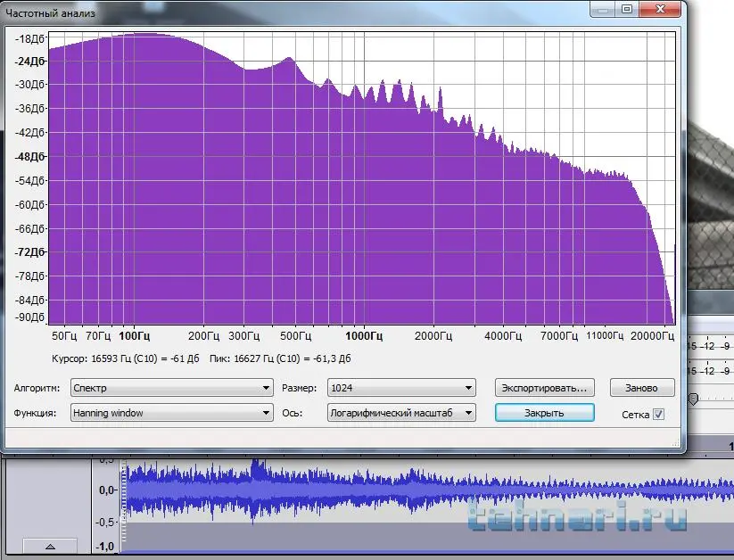Expand the Функция dropdown set to Hanning window
The width and height of the screenshot is (734, 560).
tap(171, 413)
